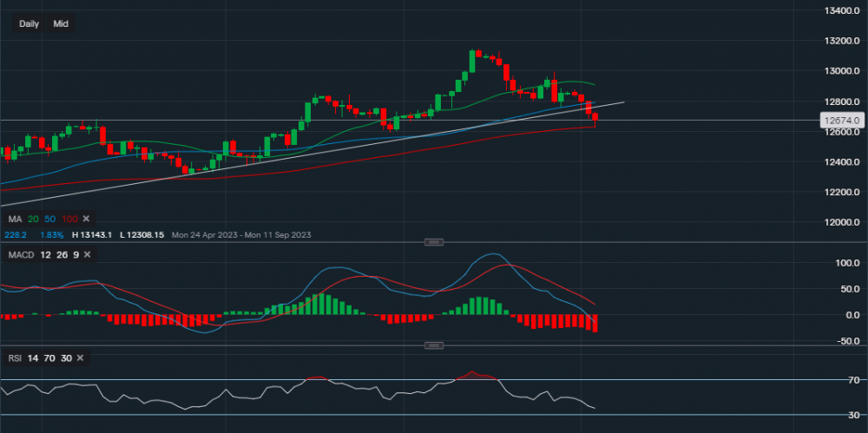Close the RSI indicator panel
The image size is (868, 433).
click(x=79, y=358)
